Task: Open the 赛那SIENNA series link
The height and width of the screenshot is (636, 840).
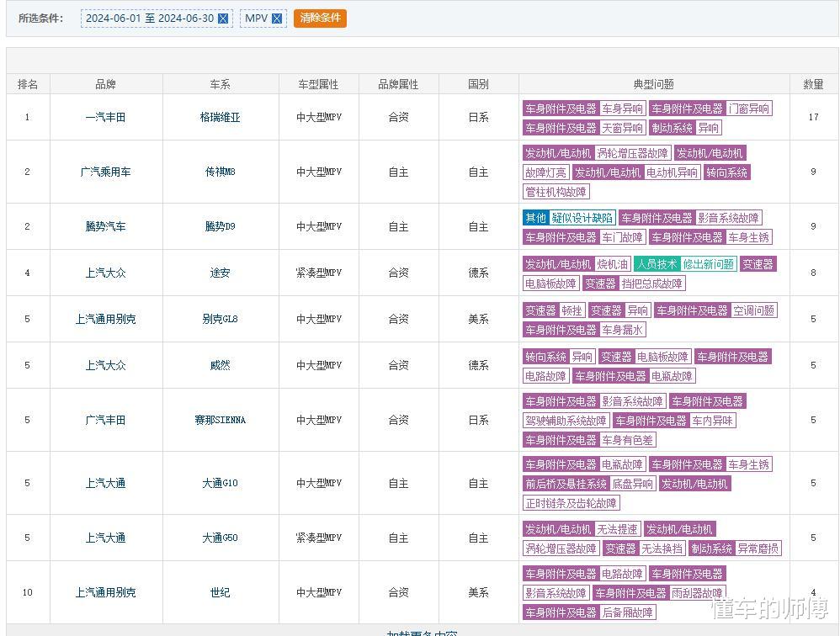Action: 221,420
